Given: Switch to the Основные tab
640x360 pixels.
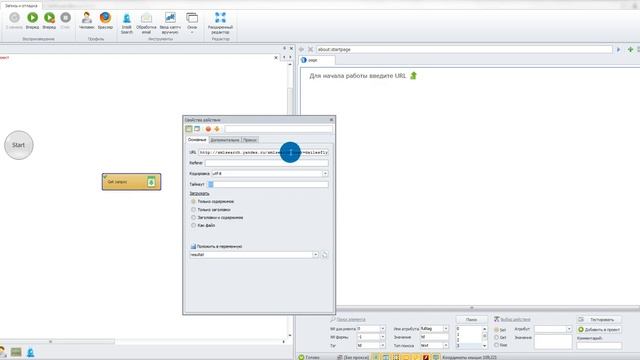Looking at the screenshot, I should click(x=197, y=140).
